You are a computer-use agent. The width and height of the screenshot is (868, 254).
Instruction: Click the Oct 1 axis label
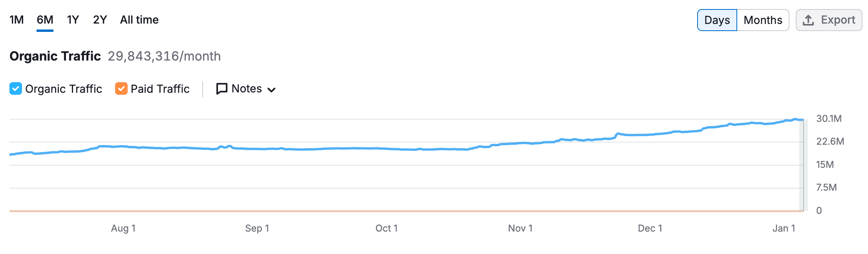[386, 228]
